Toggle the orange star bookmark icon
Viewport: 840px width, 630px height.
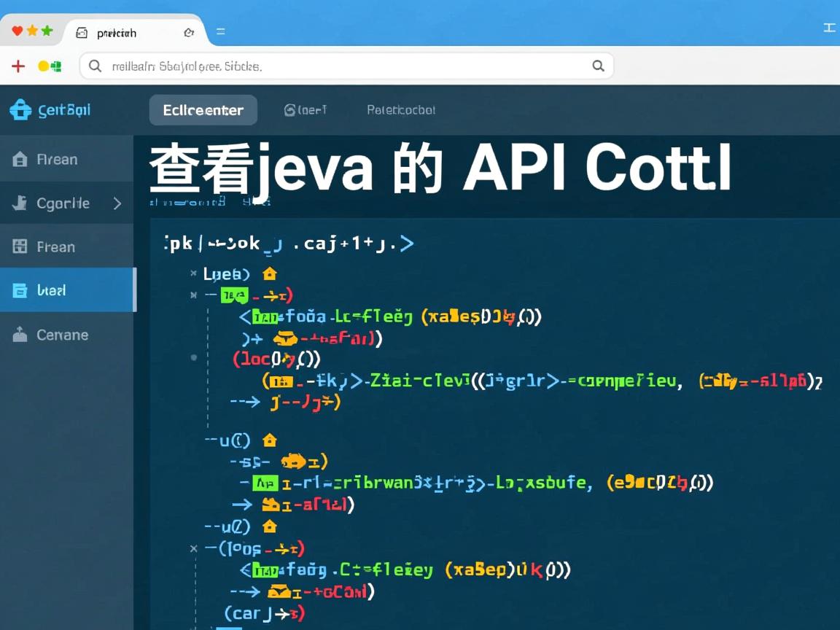pos(31,31)
